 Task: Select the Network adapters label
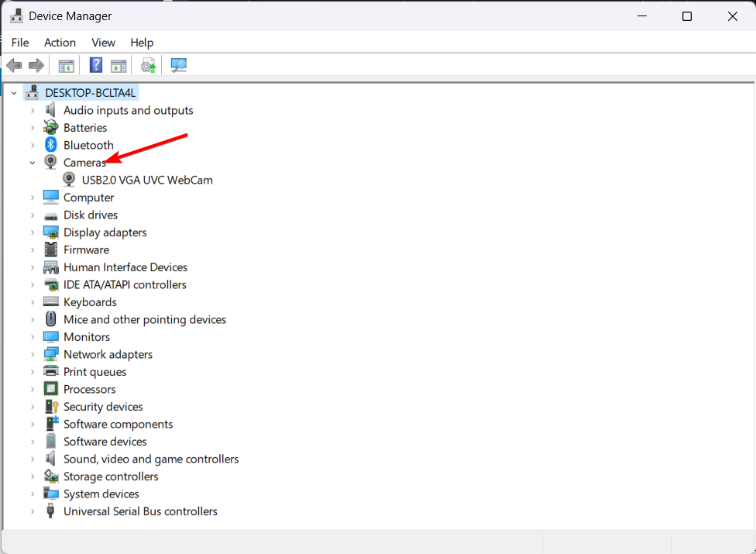pos(108,354)
